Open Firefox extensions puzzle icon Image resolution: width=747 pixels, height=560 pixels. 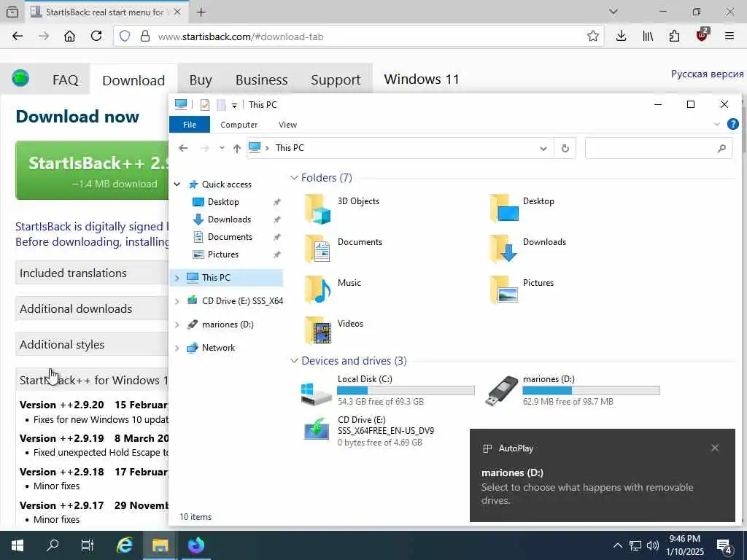(674, 36)
